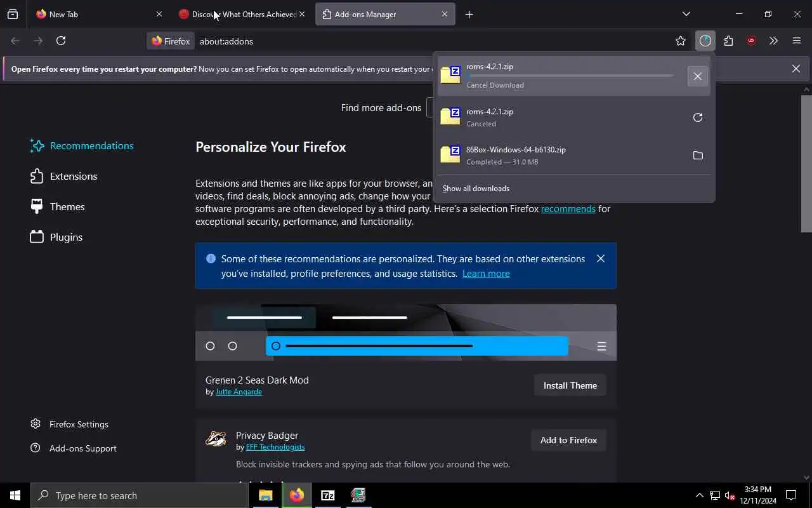Expand the list all tabs dropdown

[686, 14]
